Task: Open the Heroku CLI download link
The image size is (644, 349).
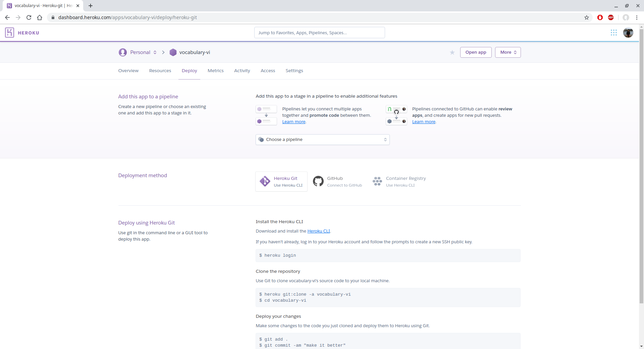Action: [x=319, y=231]
